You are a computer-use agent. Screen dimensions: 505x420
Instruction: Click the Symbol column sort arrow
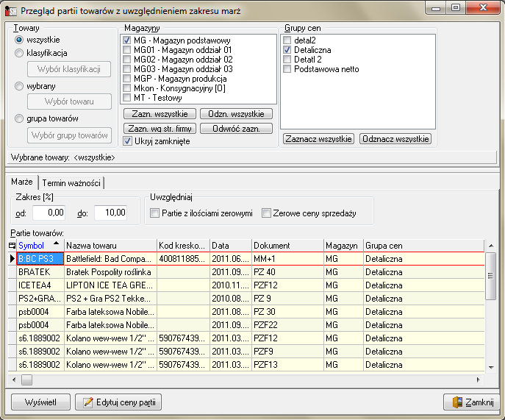point(57,243)
